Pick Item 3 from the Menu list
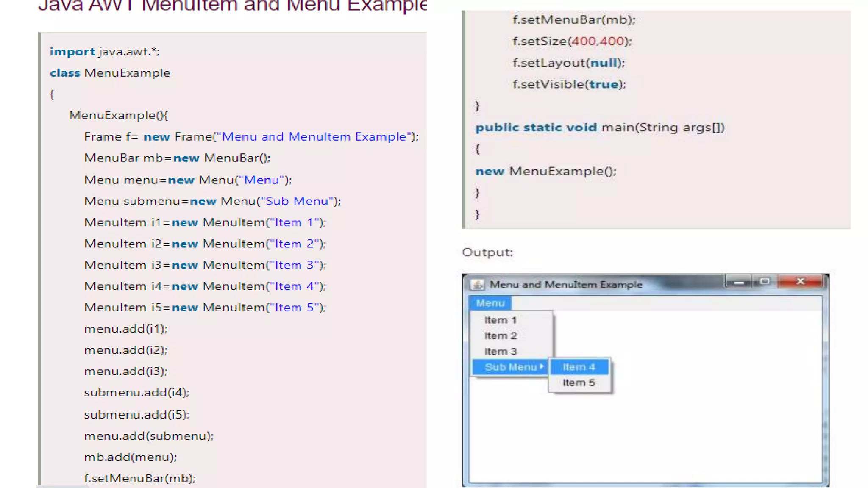The height and width of the screenshot is (488, 868). click(501, 352)
